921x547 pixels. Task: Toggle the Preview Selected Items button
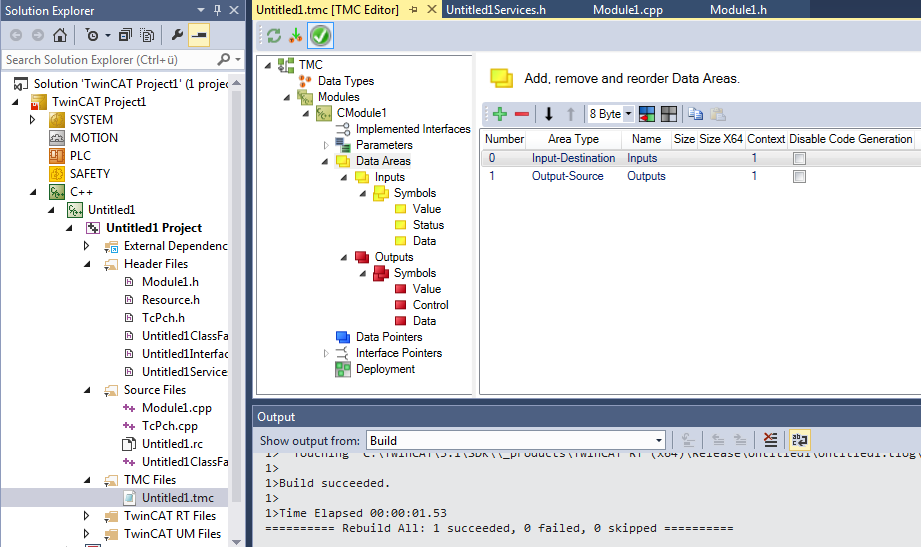coord(199,35)
